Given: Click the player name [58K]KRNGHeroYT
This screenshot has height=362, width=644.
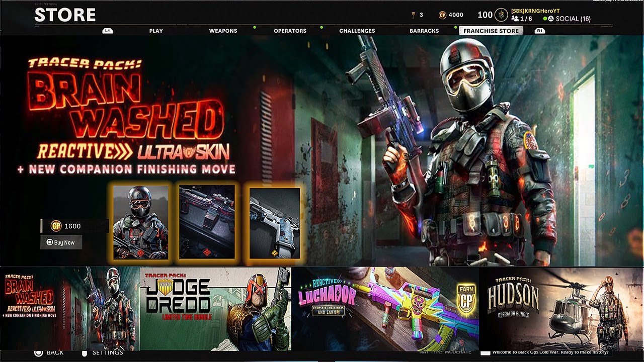Looking at the screenshot, I should click(x=535, y=11).
